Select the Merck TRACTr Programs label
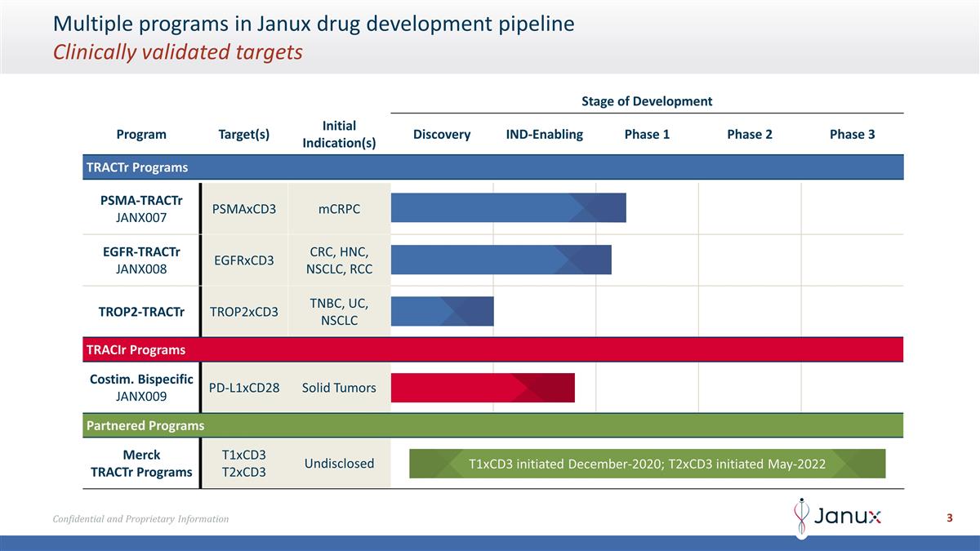Screen dimensions: 980x551 [x=141, y=464]
